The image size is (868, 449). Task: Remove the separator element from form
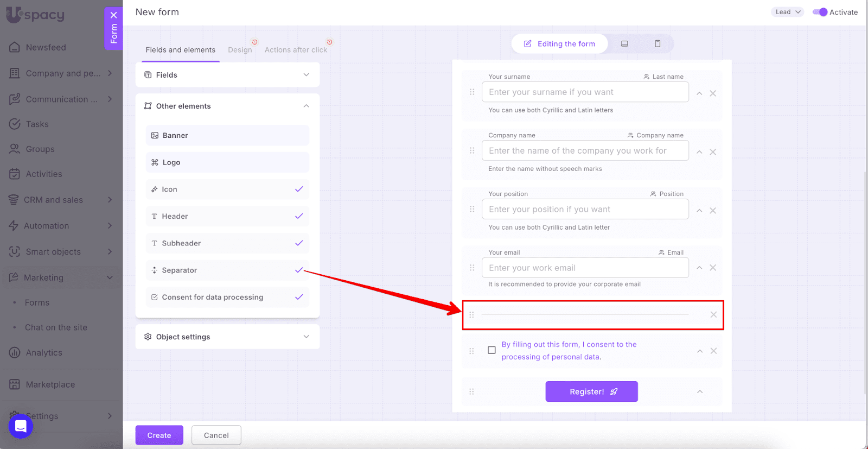pyautogui.click(x=713, y=315)
